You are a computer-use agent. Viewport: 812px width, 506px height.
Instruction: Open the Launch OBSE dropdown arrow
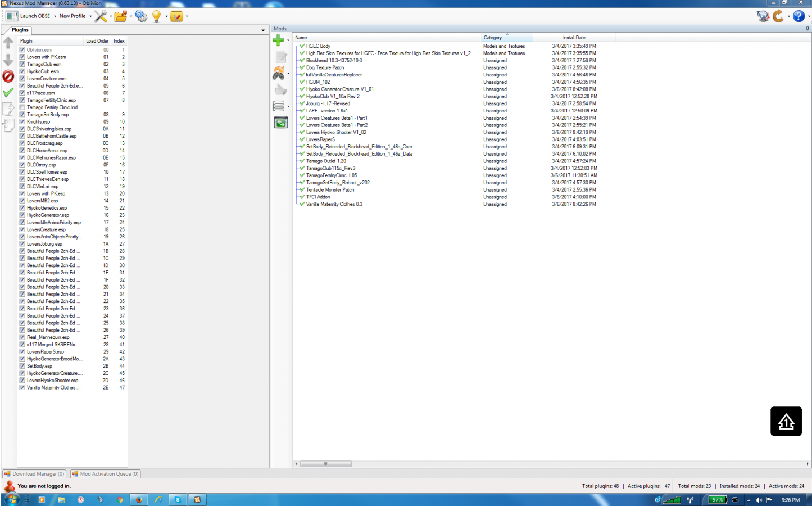point(55,16)
